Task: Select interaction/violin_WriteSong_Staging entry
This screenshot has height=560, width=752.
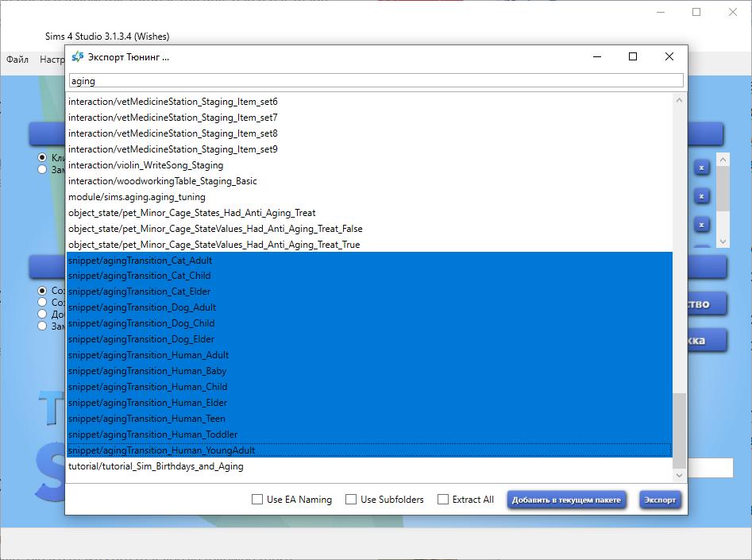Action: pyautogui.click(x=145, y=165)
